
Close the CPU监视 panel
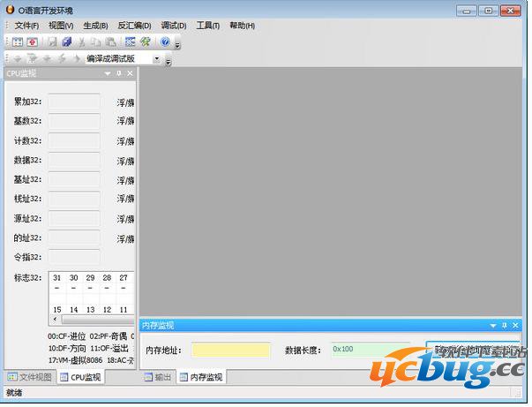(130, 73)
